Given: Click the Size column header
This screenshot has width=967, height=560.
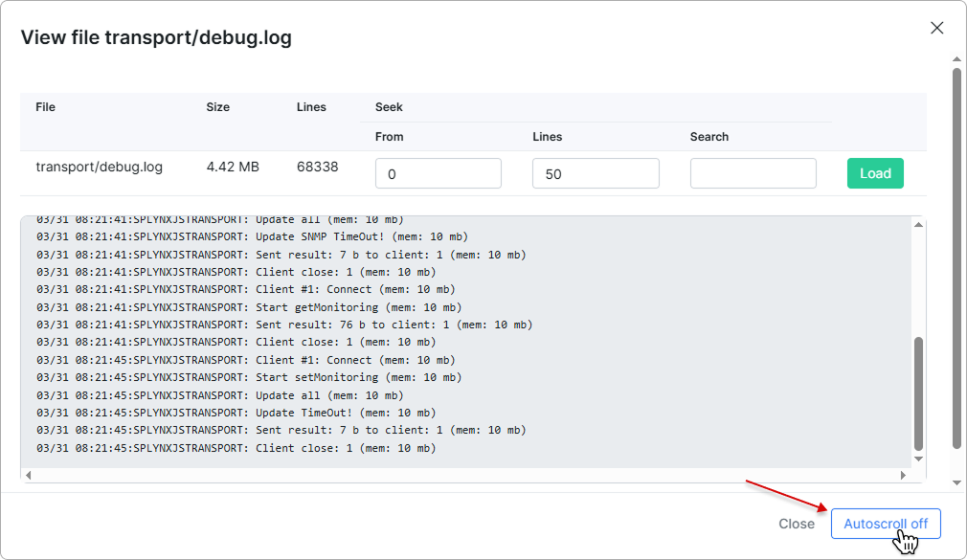Looking at the screenshot, I should tap(217, 107).
